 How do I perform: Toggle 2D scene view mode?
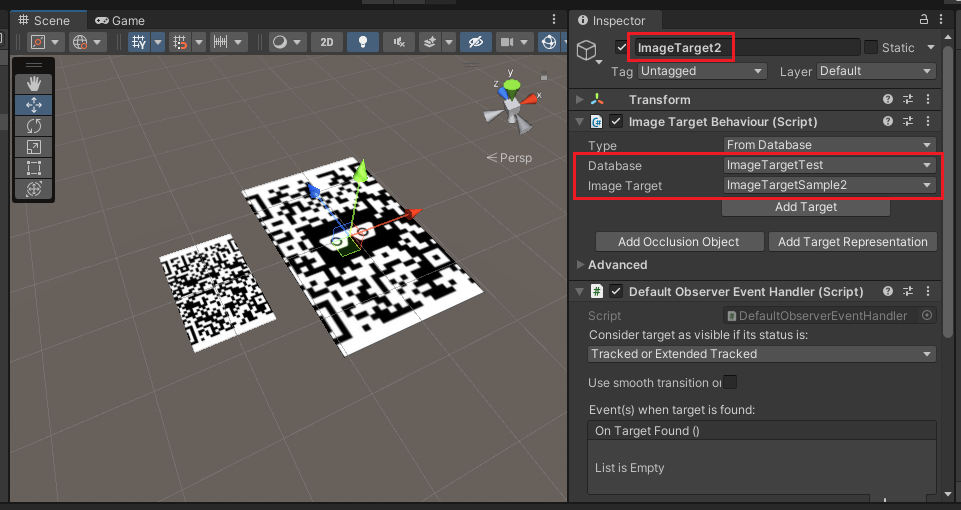pos(327,42)
